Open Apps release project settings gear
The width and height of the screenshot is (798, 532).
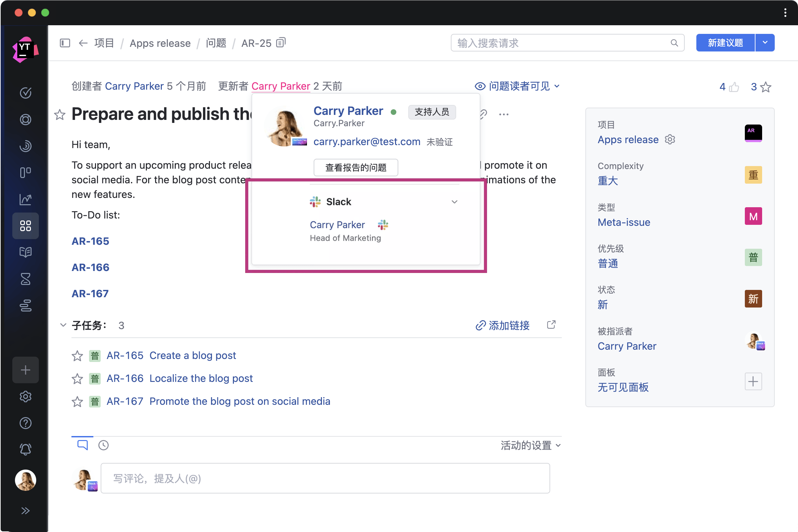click(670, 139)
